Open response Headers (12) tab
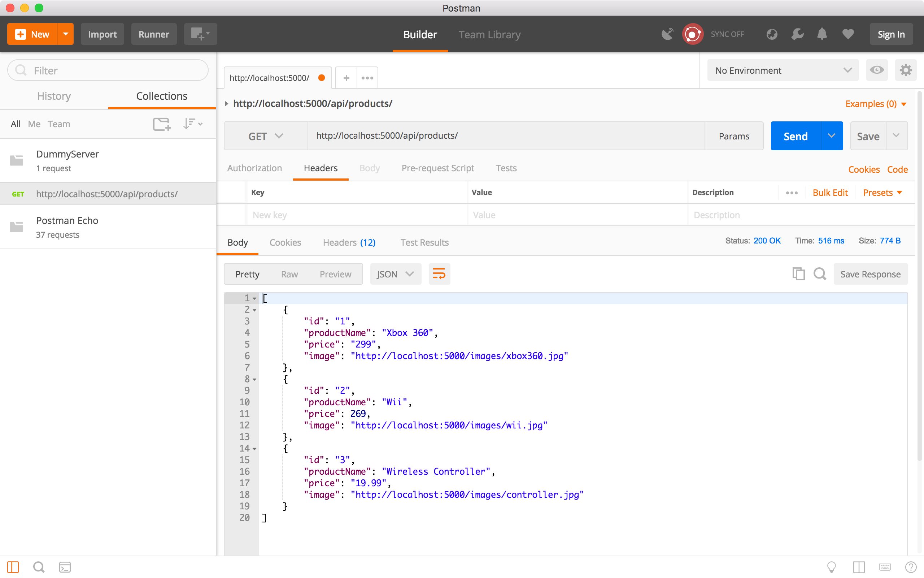924x578 pixels. [x=349, y=242]
